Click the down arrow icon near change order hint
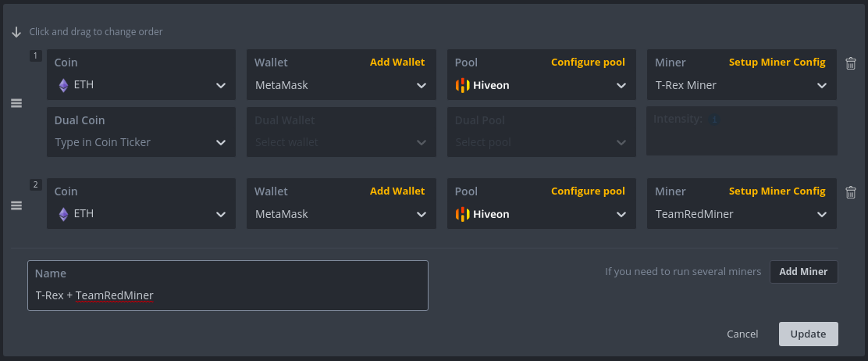Image resolution: width=868 pixels, height=361 pixels. click(x=16, y=32)
